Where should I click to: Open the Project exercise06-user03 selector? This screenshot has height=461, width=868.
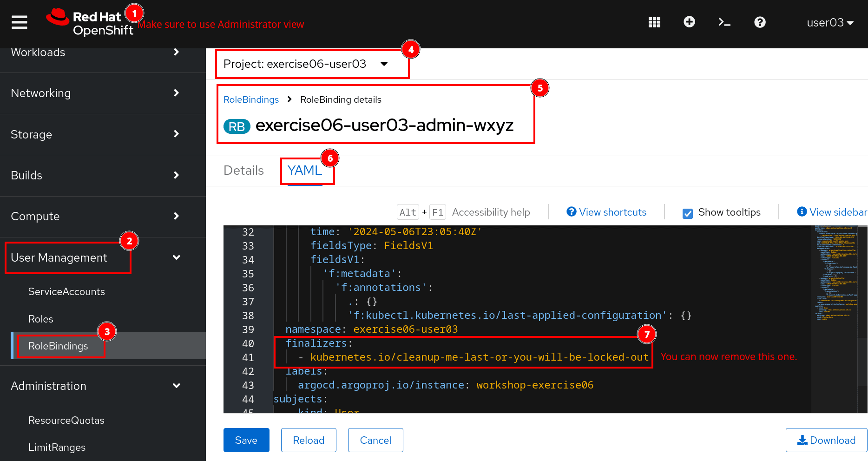(x=305, y=64)
